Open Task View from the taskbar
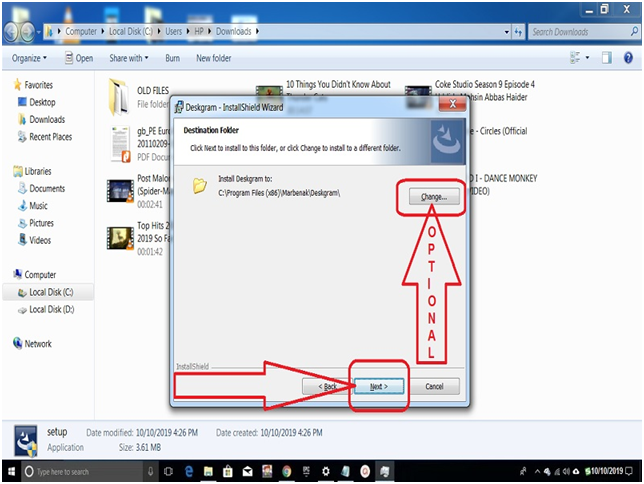The image size is (644, 484). pyautogui.click(x=168, y=472)
